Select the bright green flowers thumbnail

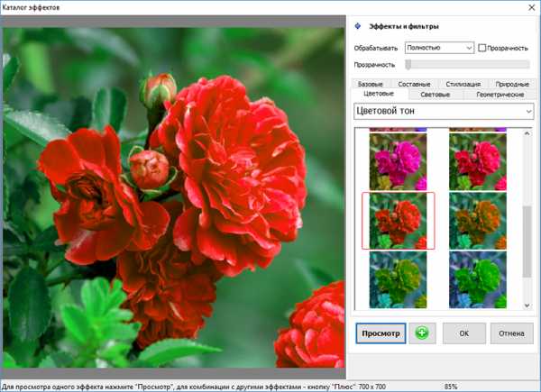point(478,279)
